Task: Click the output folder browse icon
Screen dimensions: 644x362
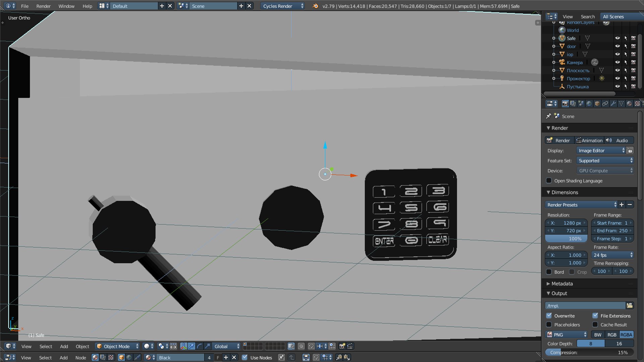Action: (x=630, y=305)
